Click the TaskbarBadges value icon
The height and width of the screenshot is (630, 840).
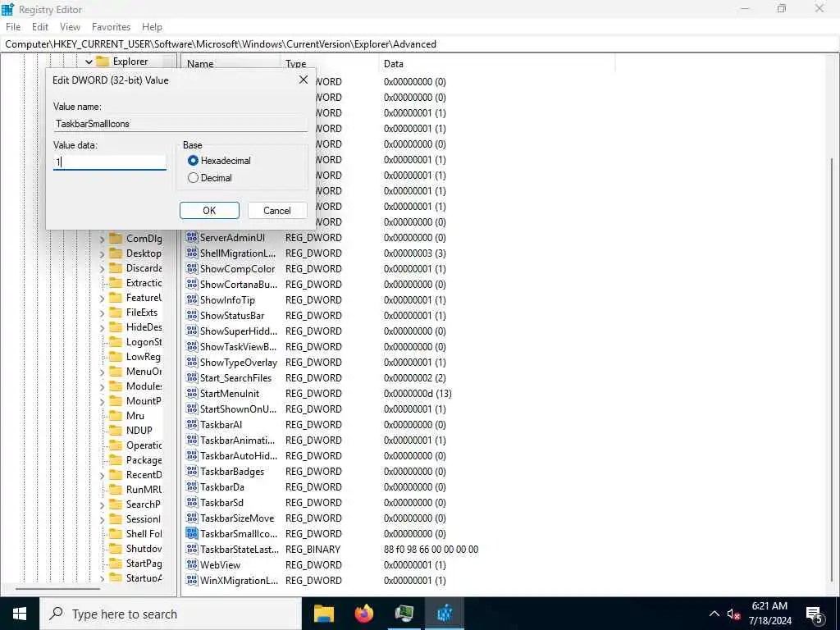point(192,471)
